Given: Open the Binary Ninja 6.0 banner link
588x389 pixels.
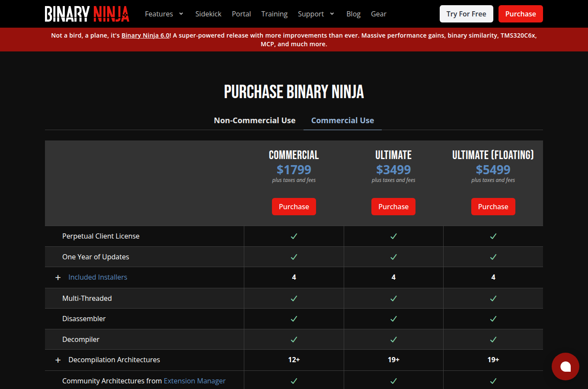Looking at the screenshot, I should click(x=145, y=35).
